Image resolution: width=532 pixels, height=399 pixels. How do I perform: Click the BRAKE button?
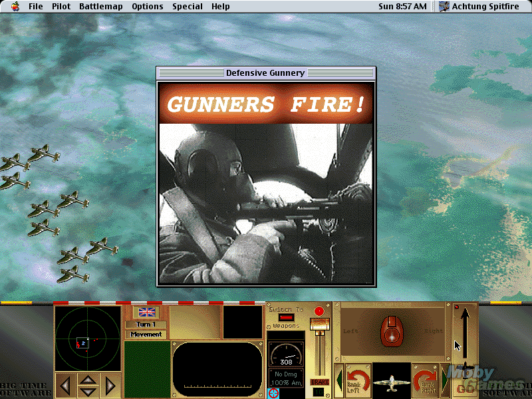[320, 382]
